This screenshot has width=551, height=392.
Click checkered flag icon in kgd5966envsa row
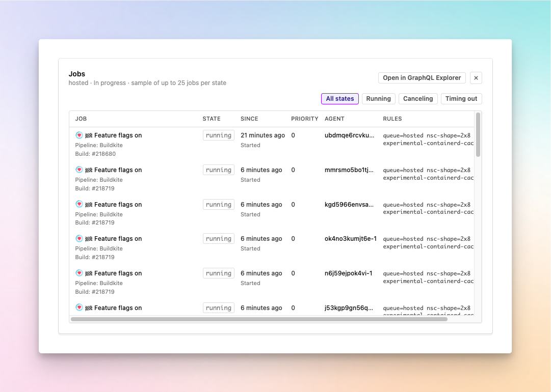pos(89,205)
